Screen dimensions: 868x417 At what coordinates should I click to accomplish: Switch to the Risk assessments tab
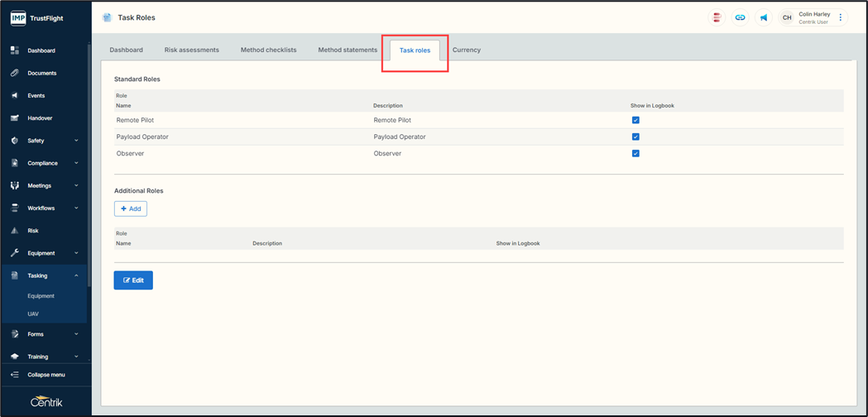tap(191, 50)
